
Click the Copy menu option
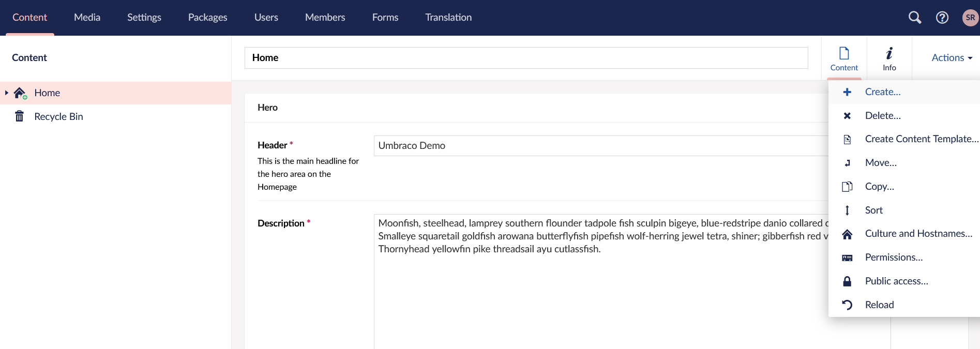point(879,187)
